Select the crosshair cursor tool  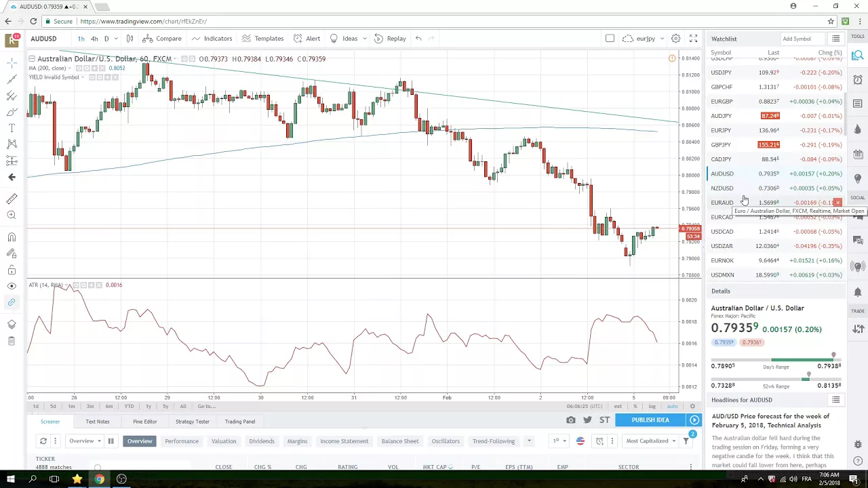point(12,63)
